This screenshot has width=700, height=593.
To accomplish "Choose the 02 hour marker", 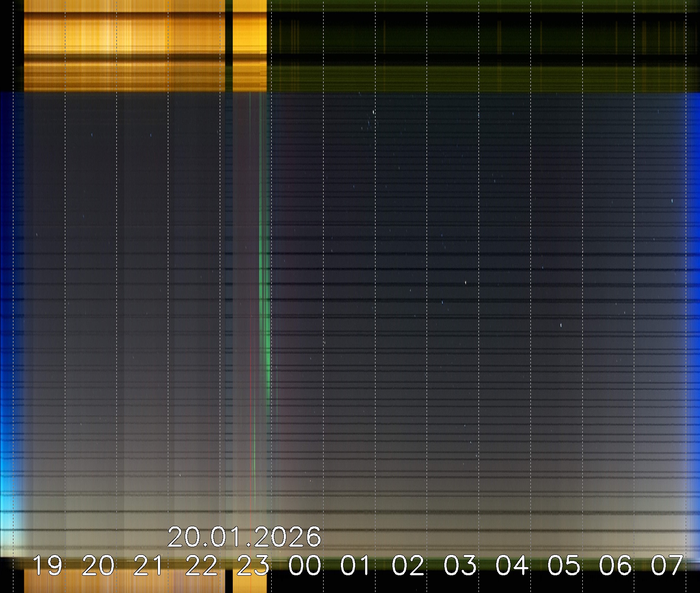I will 408,566.
